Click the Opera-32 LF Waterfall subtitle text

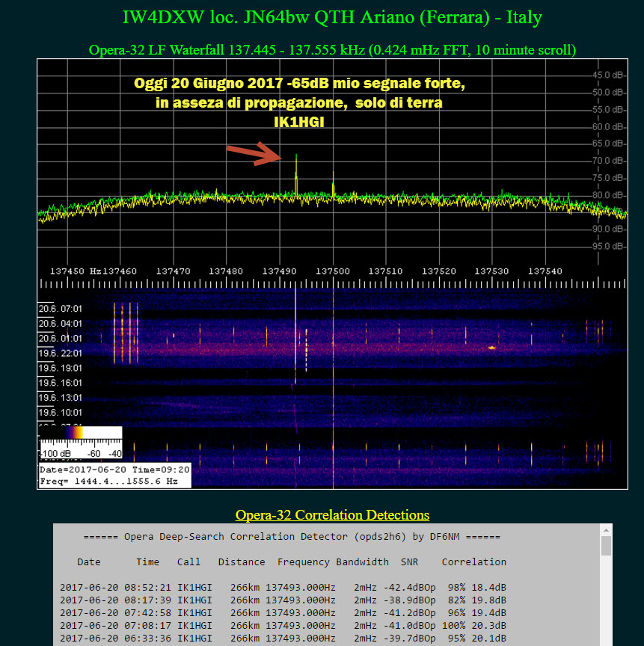332,50
